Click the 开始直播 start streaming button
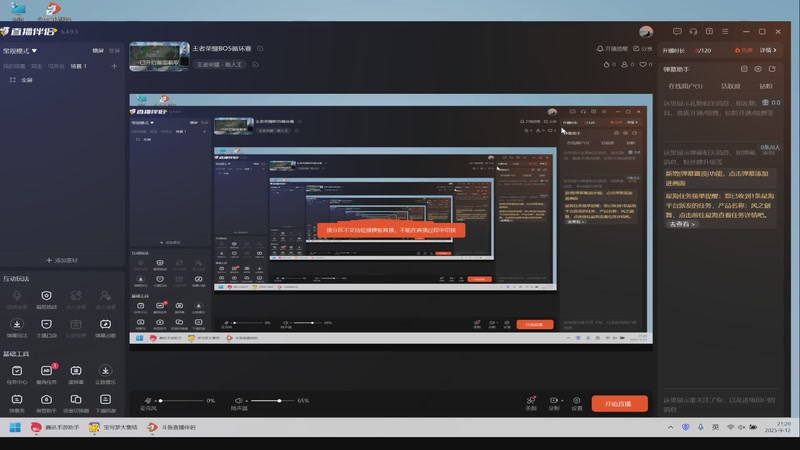 tap(619, 404)
